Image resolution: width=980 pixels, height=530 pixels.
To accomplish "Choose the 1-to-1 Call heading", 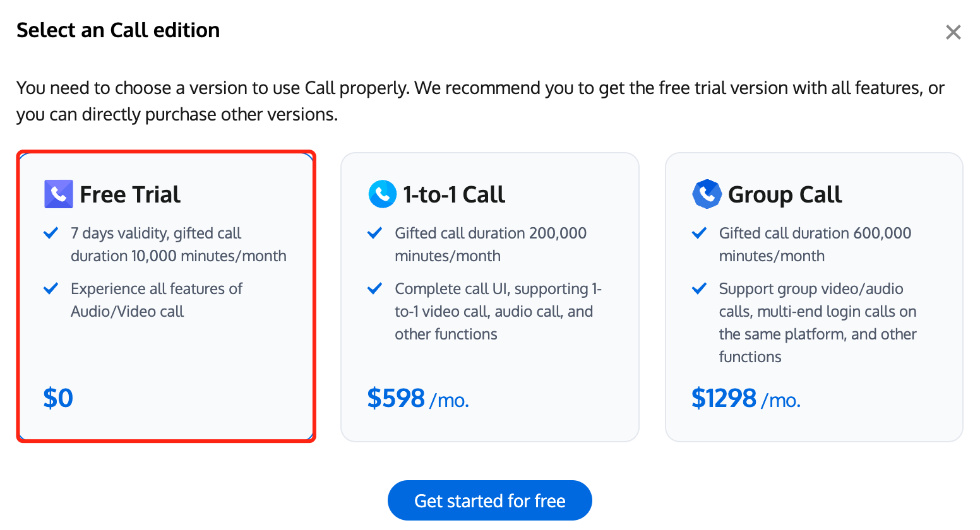I will click(454, 194).
